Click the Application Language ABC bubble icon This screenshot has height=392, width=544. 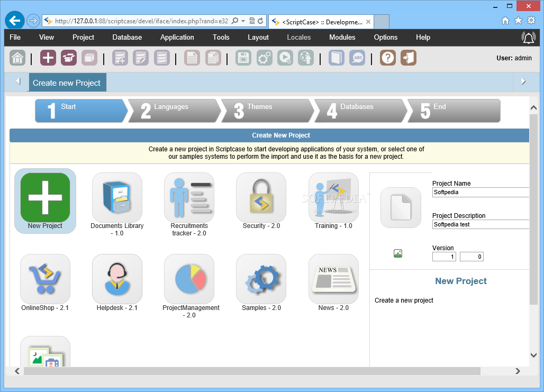(x=357, y=58)
